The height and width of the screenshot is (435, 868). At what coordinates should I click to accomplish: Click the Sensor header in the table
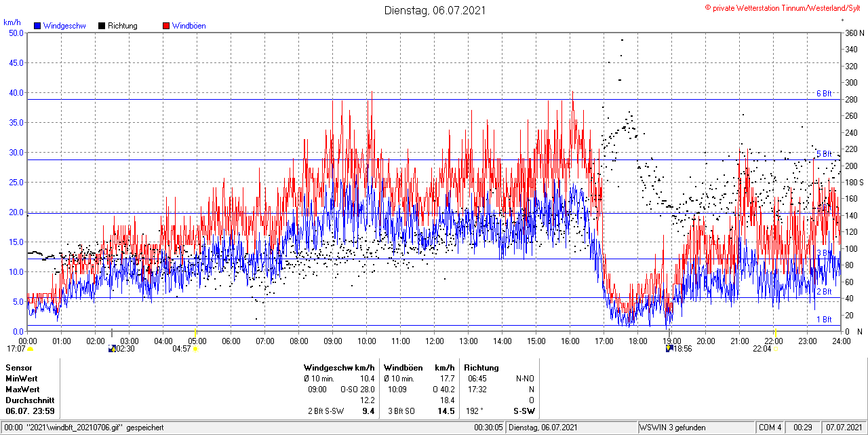(x=19, y=368)
